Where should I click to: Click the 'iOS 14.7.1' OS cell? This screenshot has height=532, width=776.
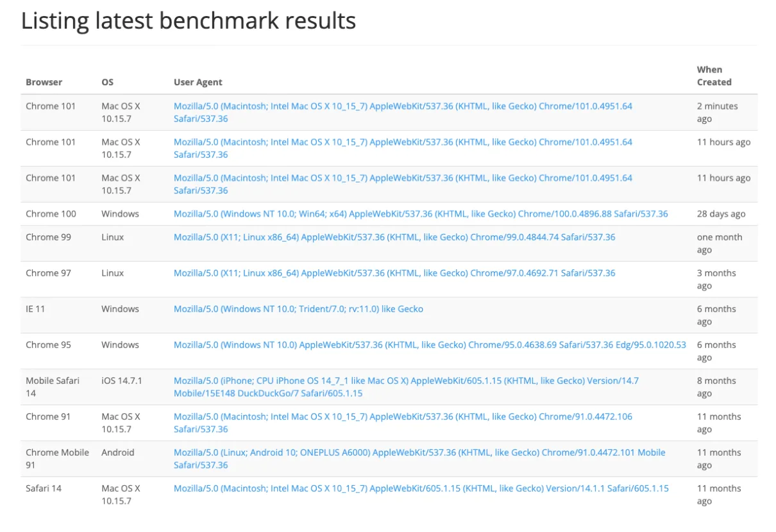click(122, 381)
